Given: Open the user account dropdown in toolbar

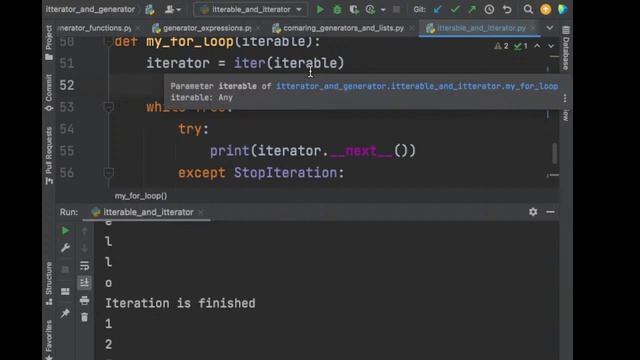Looking at the screenshot, I should [173, 9].
